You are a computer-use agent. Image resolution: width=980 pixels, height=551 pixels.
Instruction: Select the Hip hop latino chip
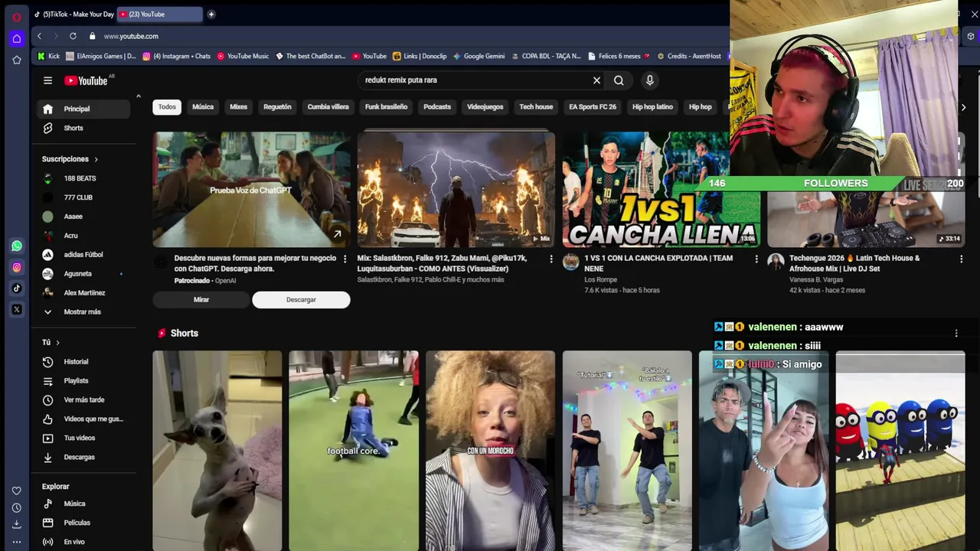[652, 107]
